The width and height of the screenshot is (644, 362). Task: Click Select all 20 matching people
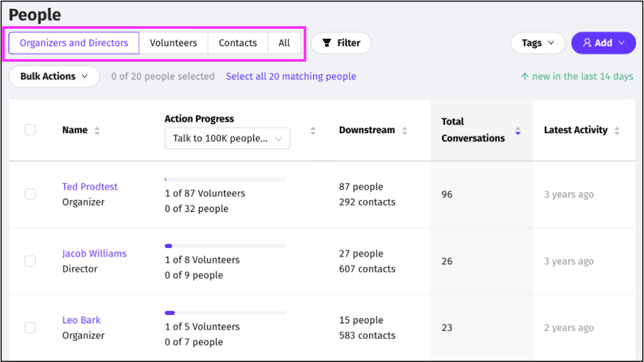click(291, 76)
